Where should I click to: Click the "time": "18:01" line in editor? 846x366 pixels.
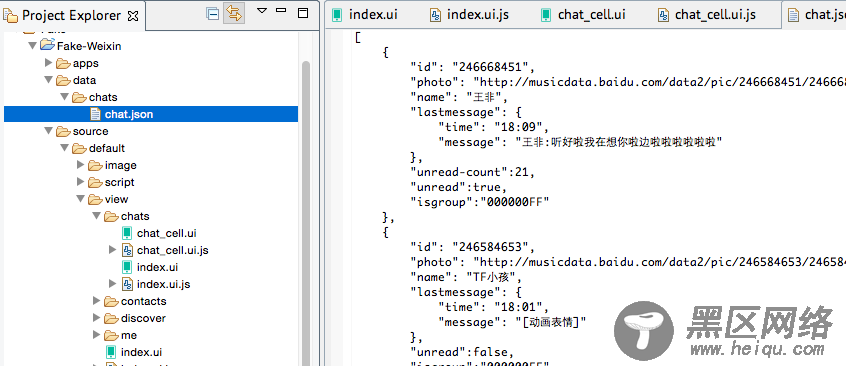coord(494,307)
